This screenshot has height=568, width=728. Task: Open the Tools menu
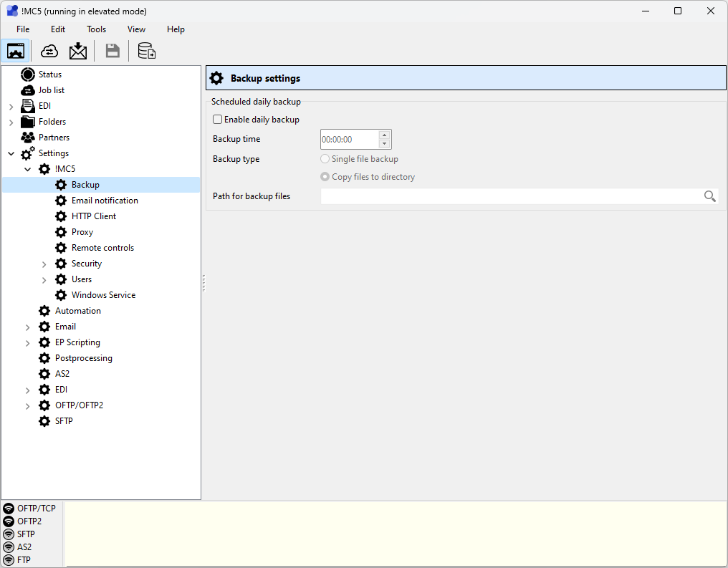(96, 29)
